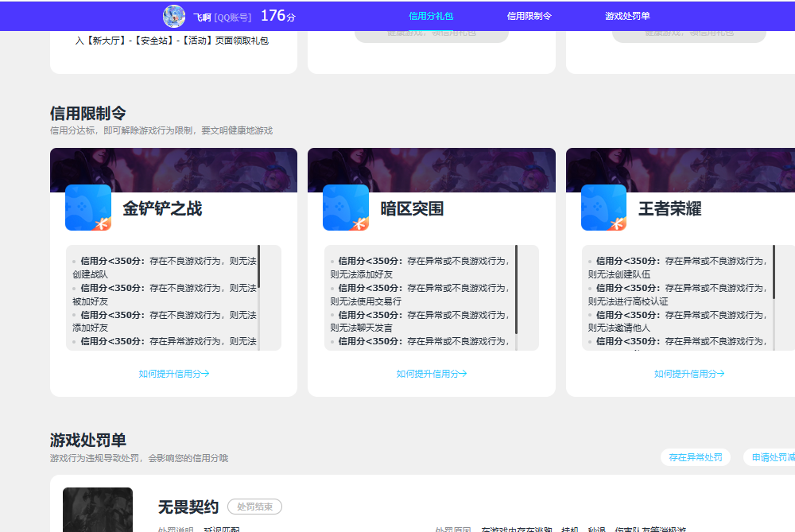Click the 暗区突围 card title
The image size is (795, 532).
(x=412, y=208)
